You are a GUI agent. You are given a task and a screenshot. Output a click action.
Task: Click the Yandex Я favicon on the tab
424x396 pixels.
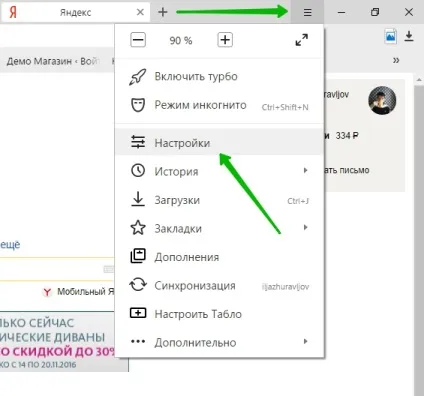13,12
